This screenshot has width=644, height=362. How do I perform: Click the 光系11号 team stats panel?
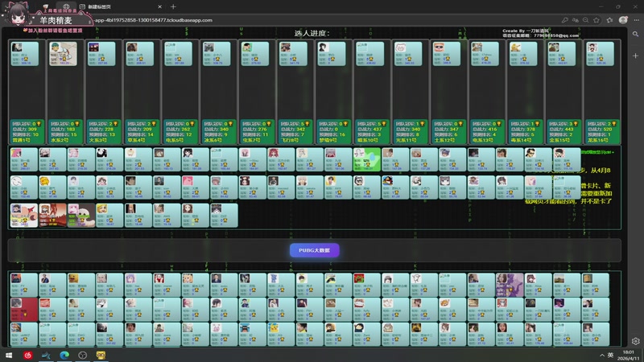(x=411, y=132)
